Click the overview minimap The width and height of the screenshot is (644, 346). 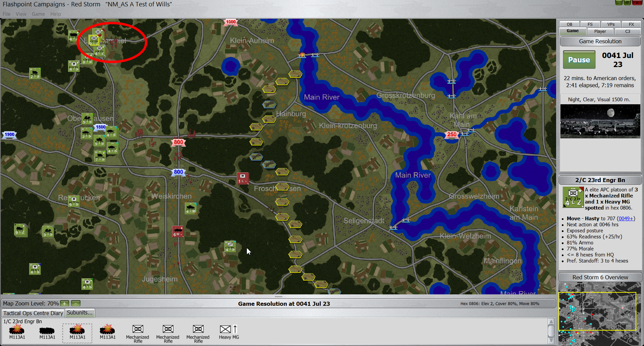coord(600,314)
